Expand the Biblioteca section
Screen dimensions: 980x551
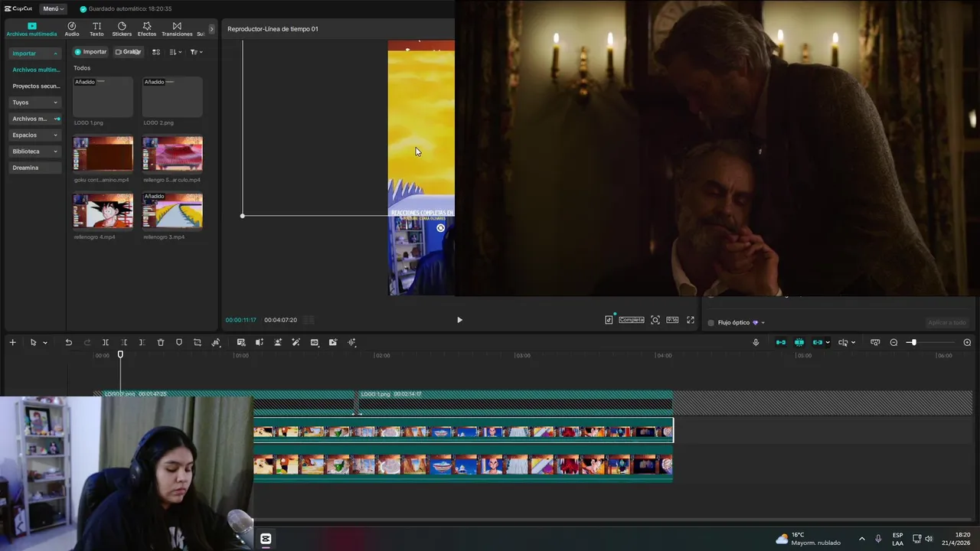(34, 152)
